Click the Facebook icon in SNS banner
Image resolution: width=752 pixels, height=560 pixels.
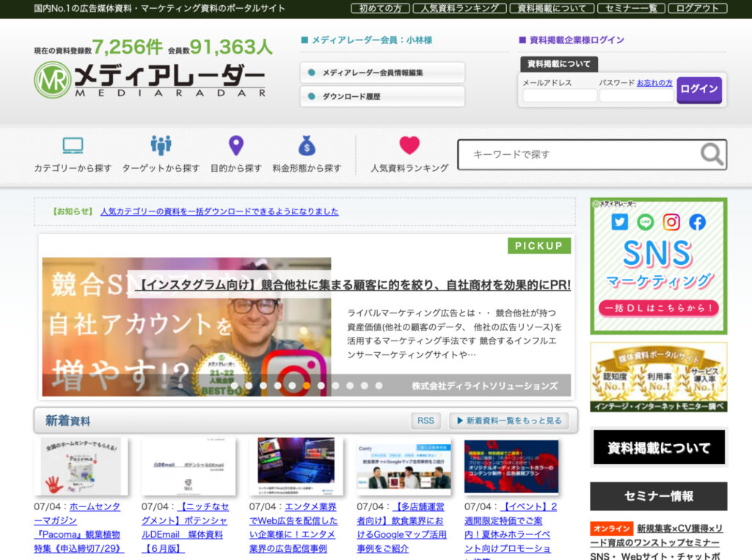pyautogui.click(x=697, y=222)
